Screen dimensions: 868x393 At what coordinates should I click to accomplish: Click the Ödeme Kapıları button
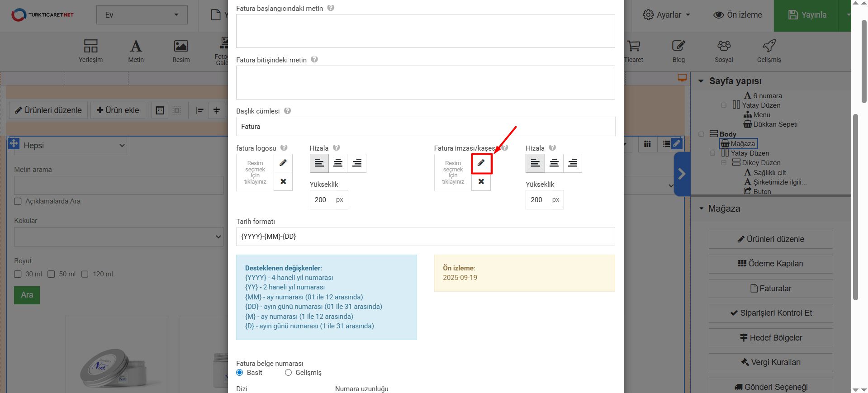point(770,264)
